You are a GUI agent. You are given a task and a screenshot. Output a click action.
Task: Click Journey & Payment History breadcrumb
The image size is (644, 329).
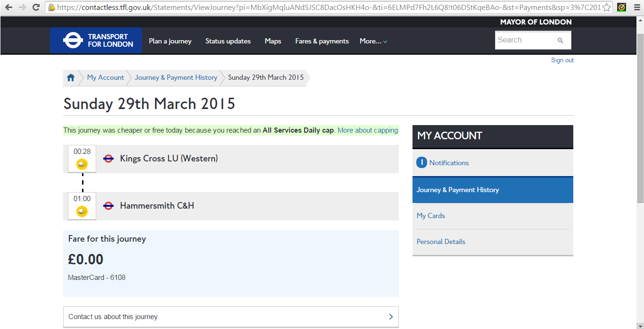tap(176, 77)
